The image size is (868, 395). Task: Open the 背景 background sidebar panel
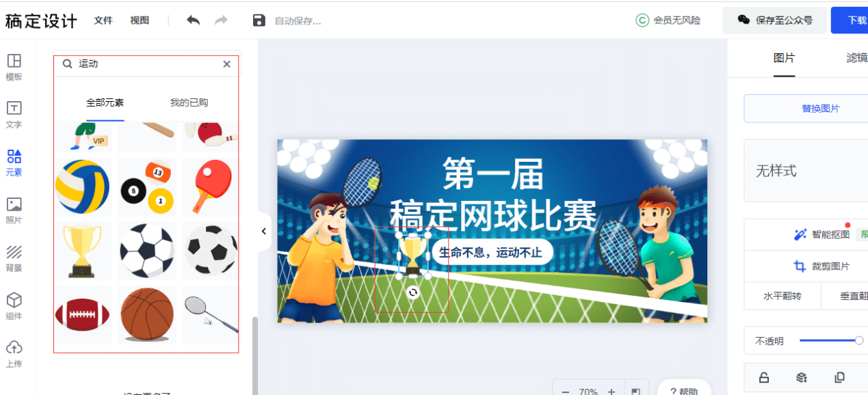14,258
